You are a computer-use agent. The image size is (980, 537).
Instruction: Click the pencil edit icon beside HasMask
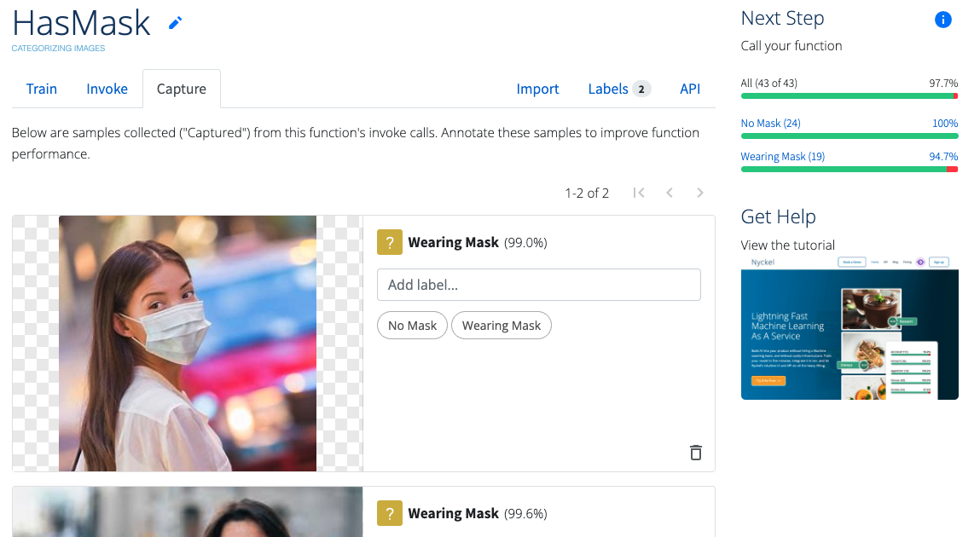(175, 23)
